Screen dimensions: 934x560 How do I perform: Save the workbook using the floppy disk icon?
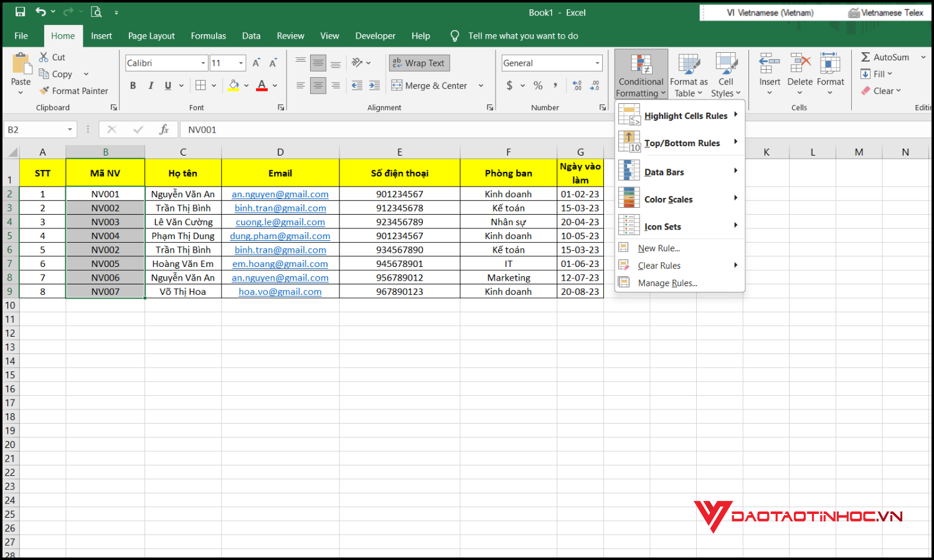[x=20, y=12]
